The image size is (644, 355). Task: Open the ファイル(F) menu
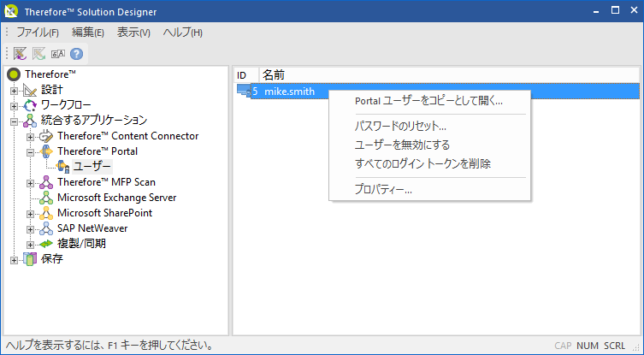[x=38, y=33]
